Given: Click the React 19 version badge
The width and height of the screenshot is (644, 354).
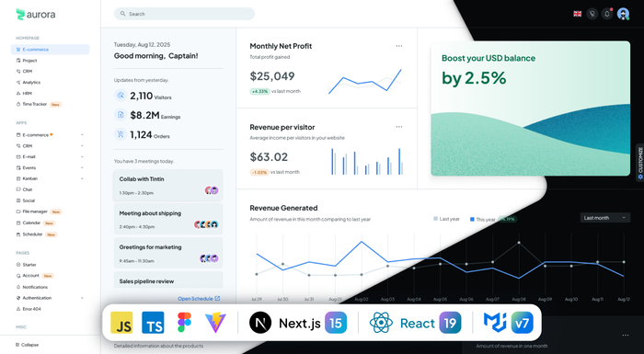Looking at the screenshot, I should coord(450,323).
